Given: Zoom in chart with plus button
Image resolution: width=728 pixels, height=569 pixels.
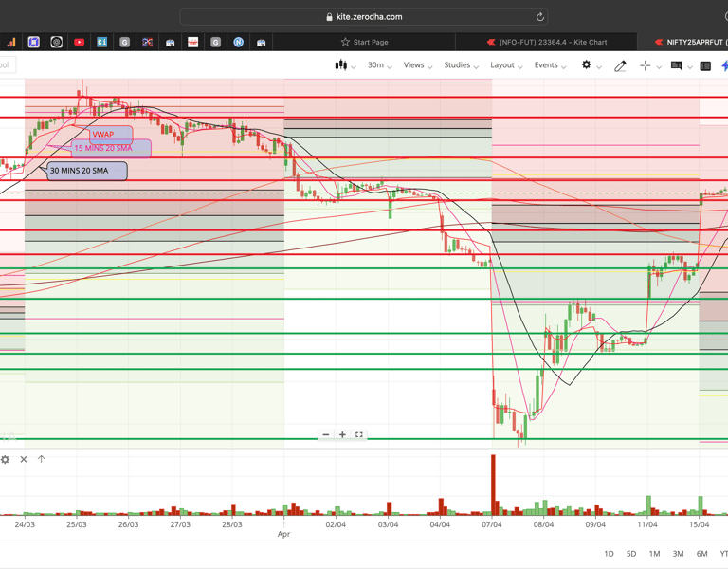Looking at the screenshot, I should tap(342, 434).
